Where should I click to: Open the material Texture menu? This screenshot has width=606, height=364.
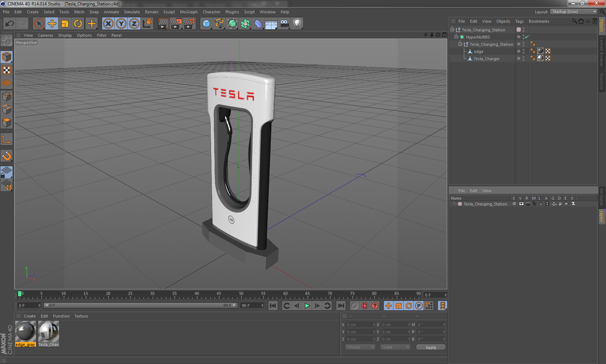(x=81, y=316)
